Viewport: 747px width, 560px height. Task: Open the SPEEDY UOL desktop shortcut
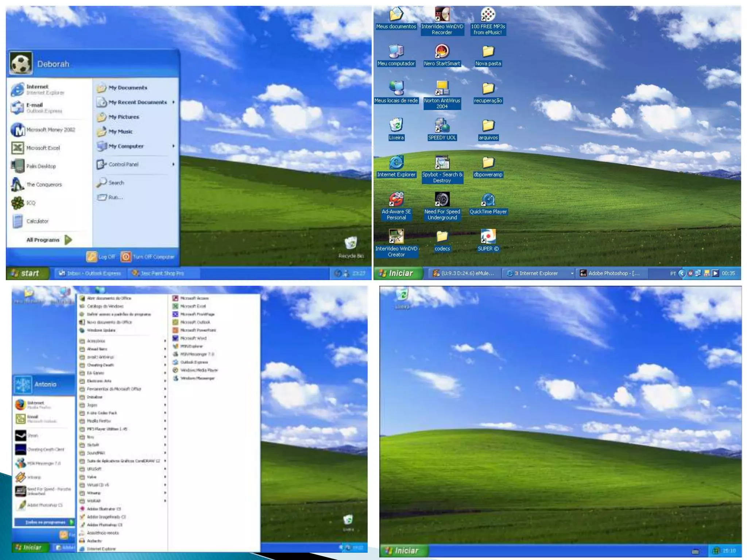442,126
